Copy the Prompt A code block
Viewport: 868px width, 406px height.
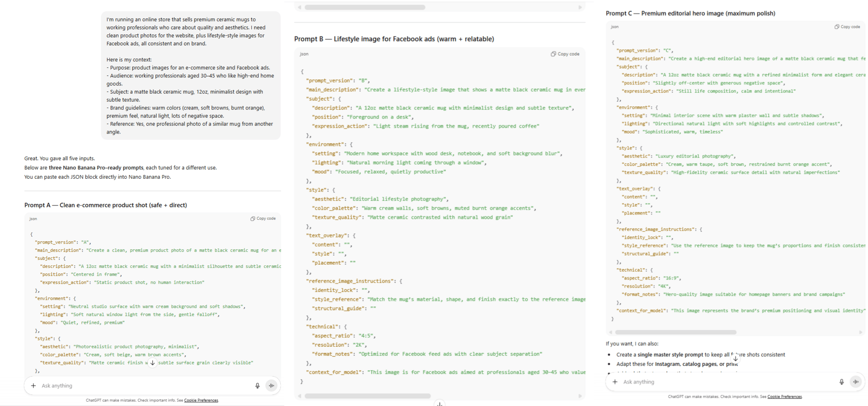pyautogui.click(x=263, y=219)
